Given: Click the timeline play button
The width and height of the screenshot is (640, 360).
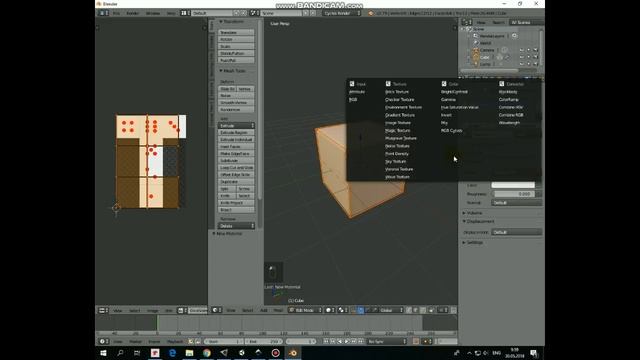Looking at the screenshot, I should click(347, 341).
